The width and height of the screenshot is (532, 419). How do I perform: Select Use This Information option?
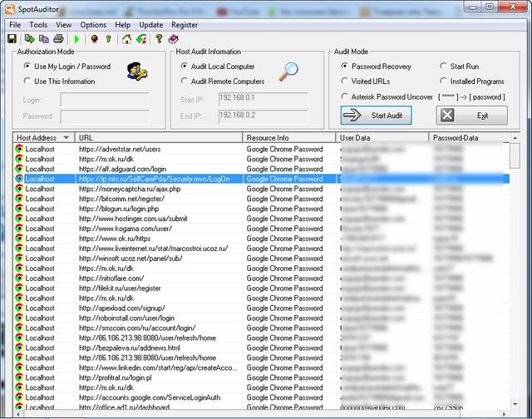pyautogui.click(x=27, y=81)
